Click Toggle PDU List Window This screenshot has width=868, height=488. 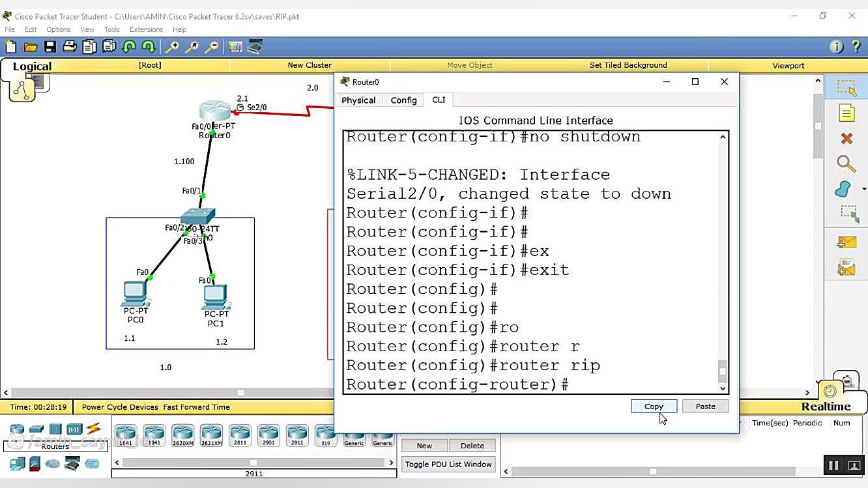pyautogui.click(x=448, y=464)
